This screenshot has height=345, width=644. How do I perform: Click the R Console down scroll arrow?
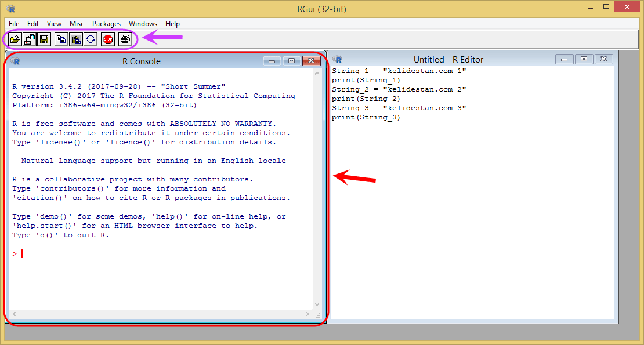point(317,304)
